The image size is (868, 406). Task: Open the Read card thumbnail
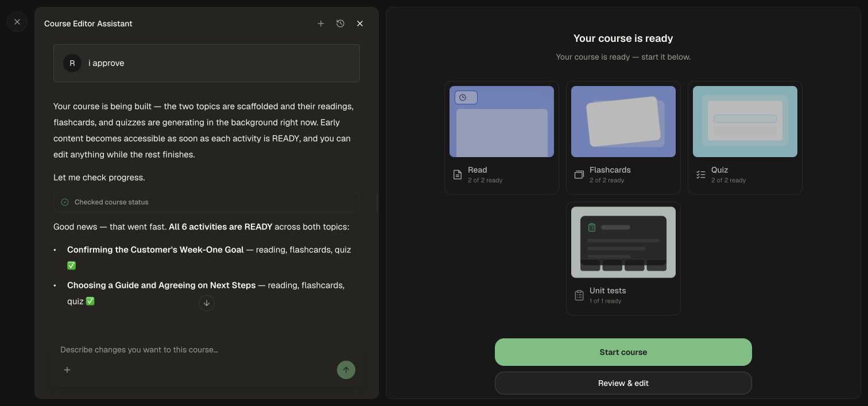point(502,122)
